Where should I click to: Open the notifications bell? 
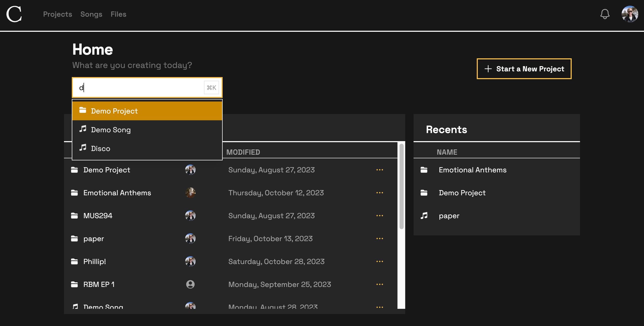point(605,14)
